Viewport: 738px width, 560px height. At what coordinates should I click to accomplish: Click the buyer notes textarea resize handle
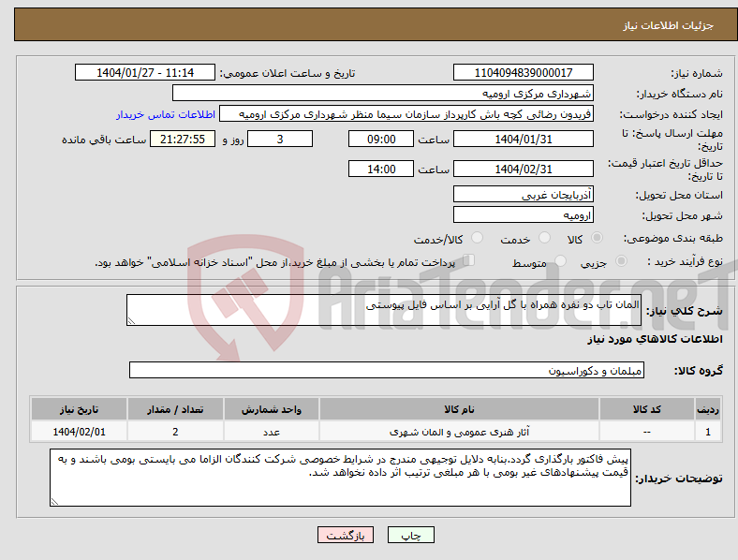point(54,502)
